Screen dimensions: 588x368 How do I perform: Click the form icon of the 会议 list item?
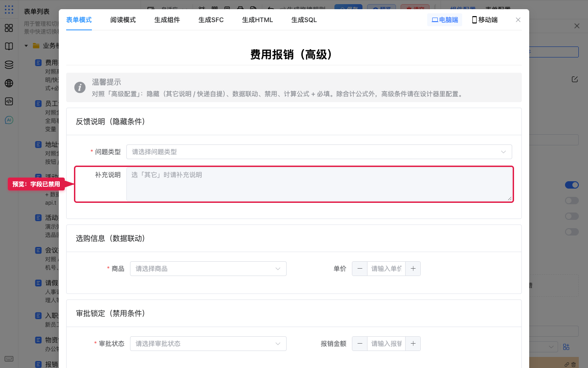click(39, 250)
